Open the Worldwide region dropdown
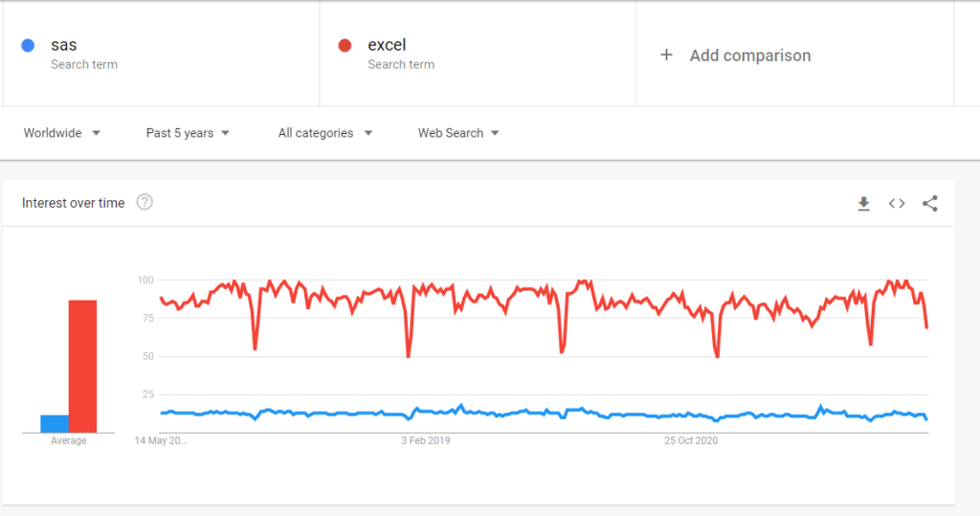 [62, 133]
